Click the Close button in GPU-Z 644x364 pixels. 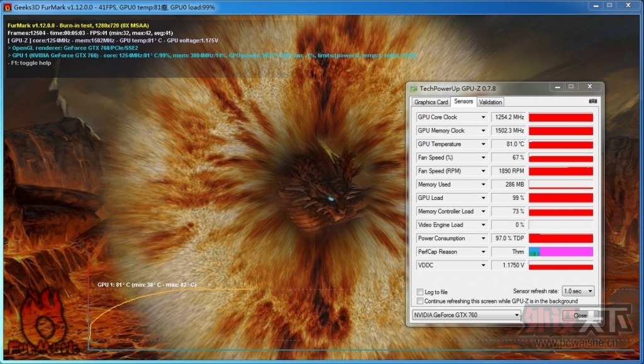pos(580,315)
